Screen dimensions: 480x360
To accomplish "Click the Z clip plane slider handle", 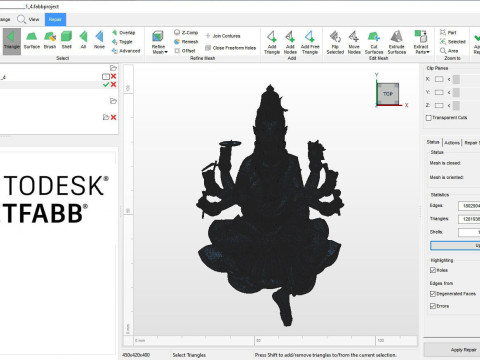I will coord(456,105).
